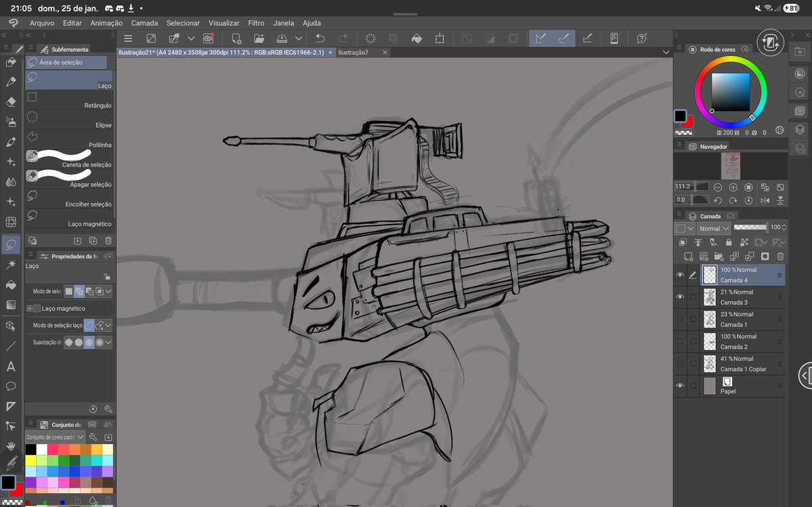The width and height of the screenshot is (812, 507).
Task: Open the Filtro menu
Action: (256, 22)
